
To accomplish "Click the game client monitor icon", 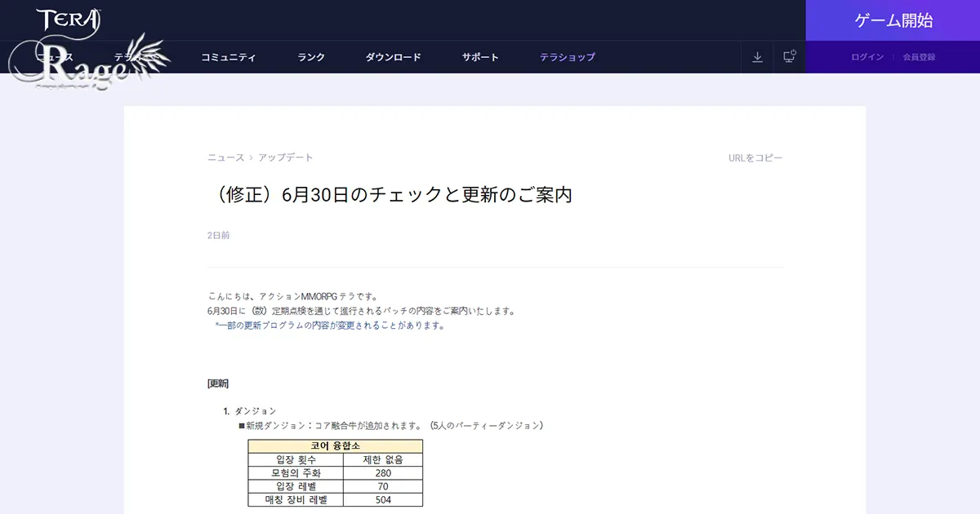I will click(787, 57).
